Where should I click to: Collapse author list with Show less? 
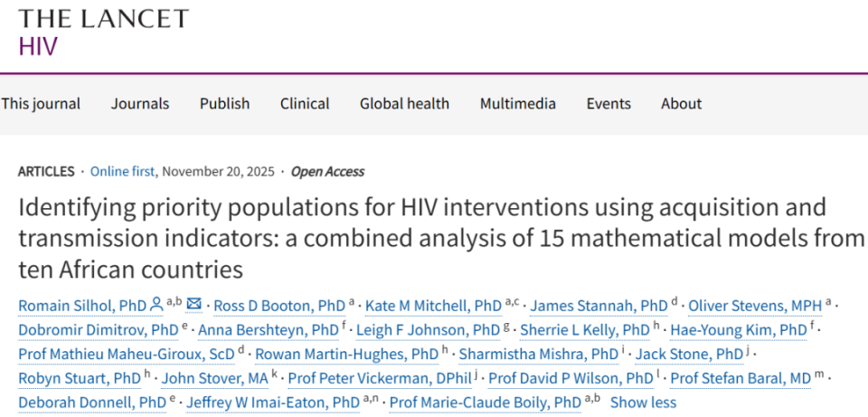pyautogui.click(x=643, y=403)
